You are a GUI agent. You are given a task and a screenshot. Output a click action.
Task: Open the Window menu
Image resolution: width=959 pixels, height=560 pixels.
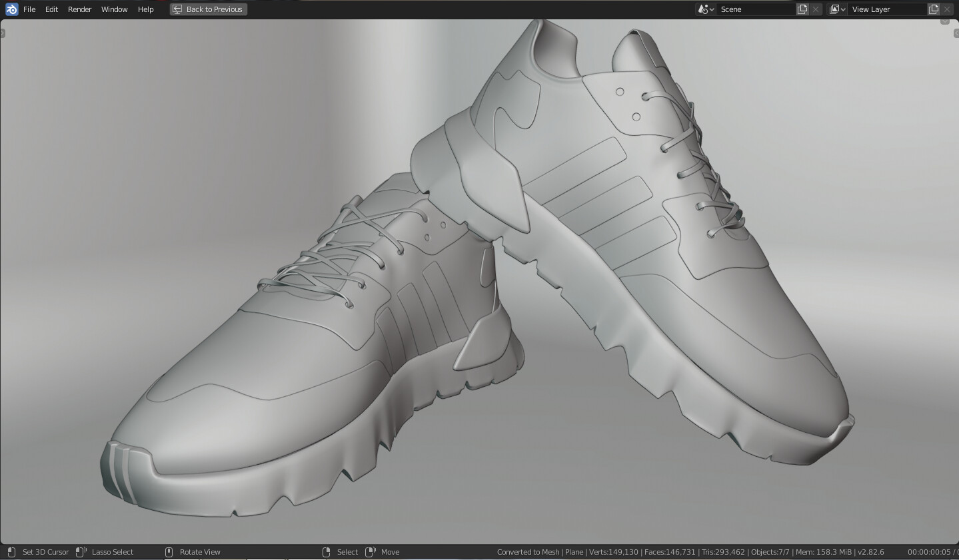(x=114, y=9)
